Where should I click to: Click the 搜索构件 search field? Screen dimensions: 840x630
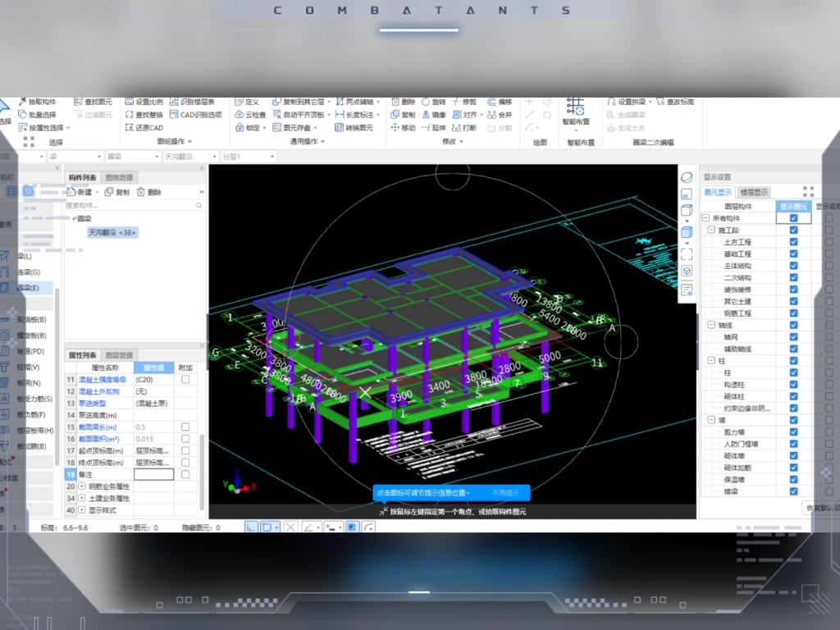tap(134, 205)
